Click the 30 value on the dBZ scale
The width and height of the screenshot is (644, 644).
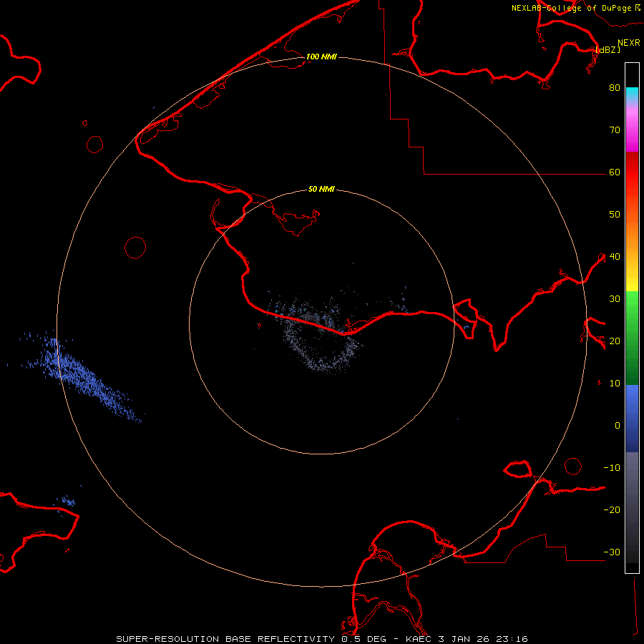click(615, 299)
